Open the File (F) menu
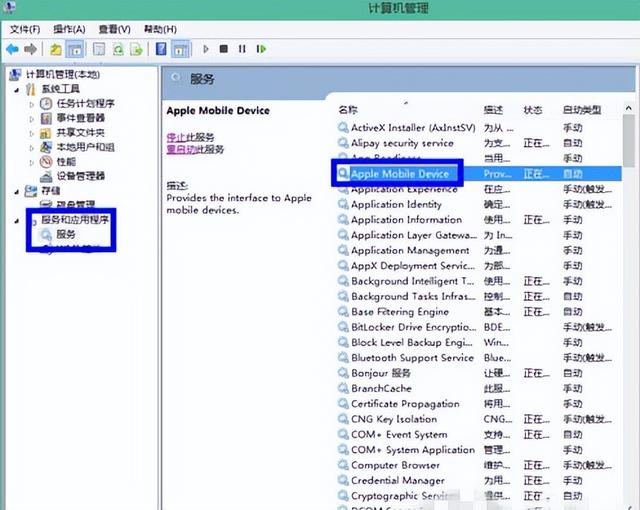 [25, 29]
